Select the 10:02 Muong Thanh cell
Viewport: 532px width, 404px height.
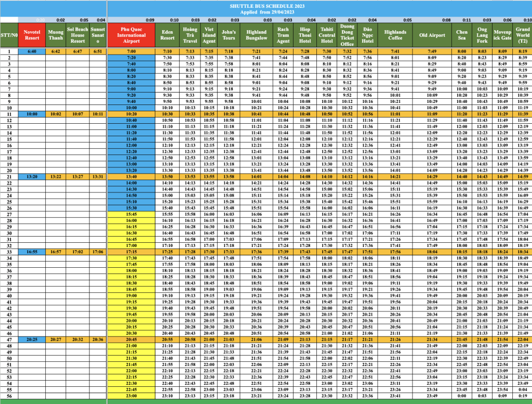[56, 114]
